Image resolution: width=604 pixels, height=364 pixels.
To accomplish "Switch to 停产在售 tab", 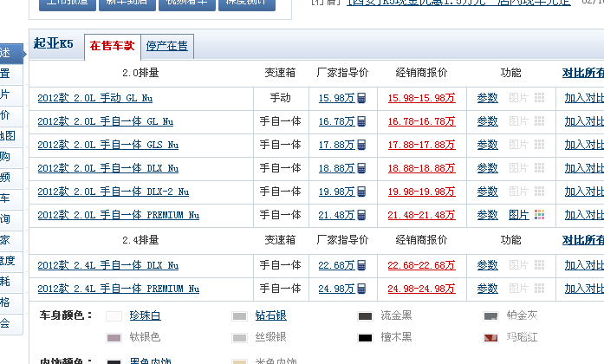I will point(167,46).
